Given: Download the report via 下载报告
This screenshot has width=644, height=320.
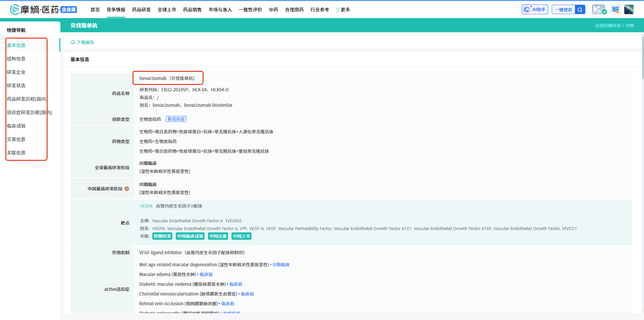Looking at the screenshot, I should tap(82, 42).
